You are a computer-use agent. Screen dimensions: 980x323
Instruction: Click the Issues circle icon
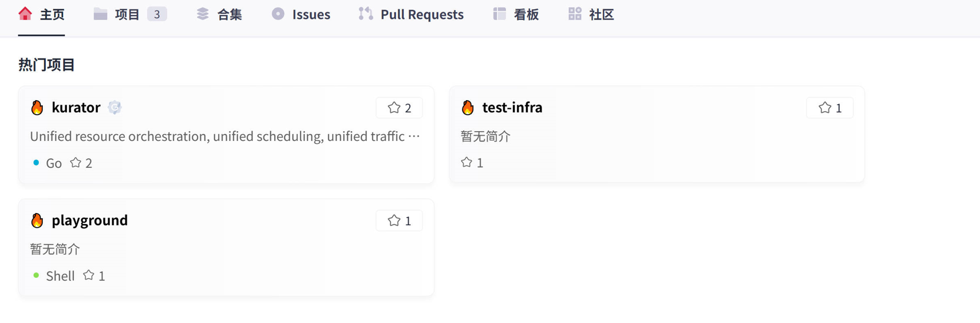tap(278, 14)
